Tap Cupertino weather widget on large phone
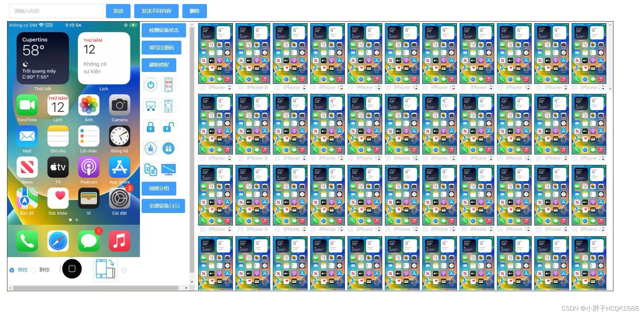 [43, 58]
